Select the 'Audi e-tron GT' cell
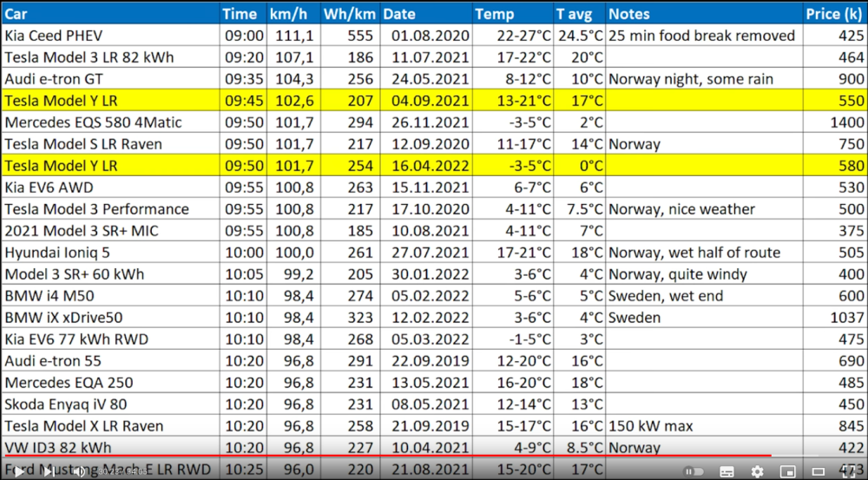The height and width of the screenshot is (480, 868). pyautogui.click(x=111, y=79)
